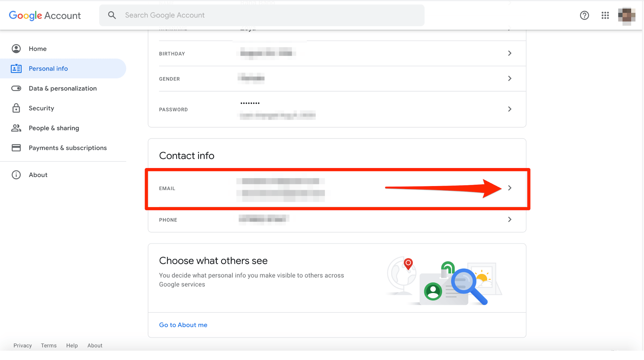Expand the EMAIL contact info section

click(510, 187)
